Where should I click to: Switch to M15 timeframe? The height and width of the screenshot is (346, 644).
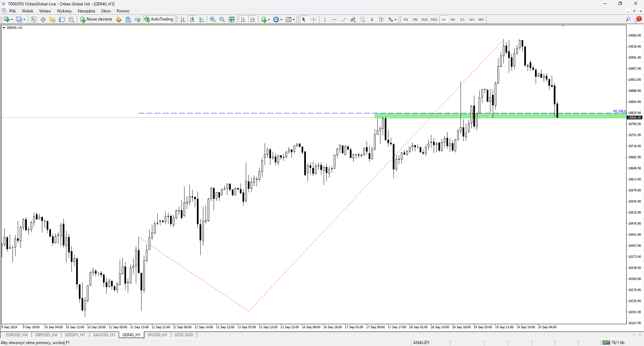[x=425, y=19]
